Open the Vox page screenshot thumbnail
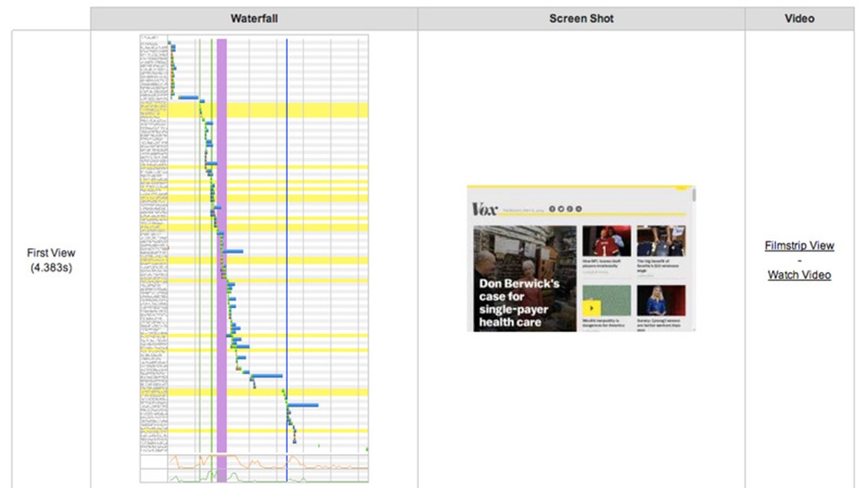 [582, 258]
